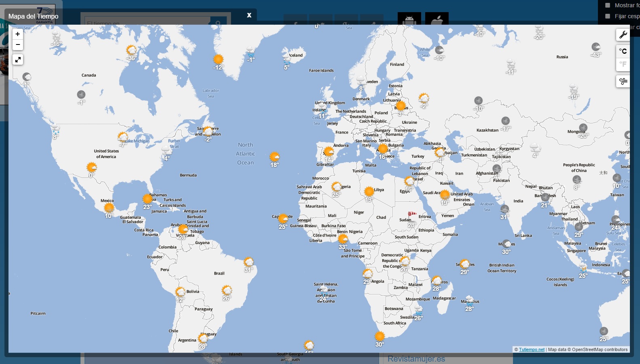
Task: Select the 19° sun icon in Libya
Action: pos(369,191)
